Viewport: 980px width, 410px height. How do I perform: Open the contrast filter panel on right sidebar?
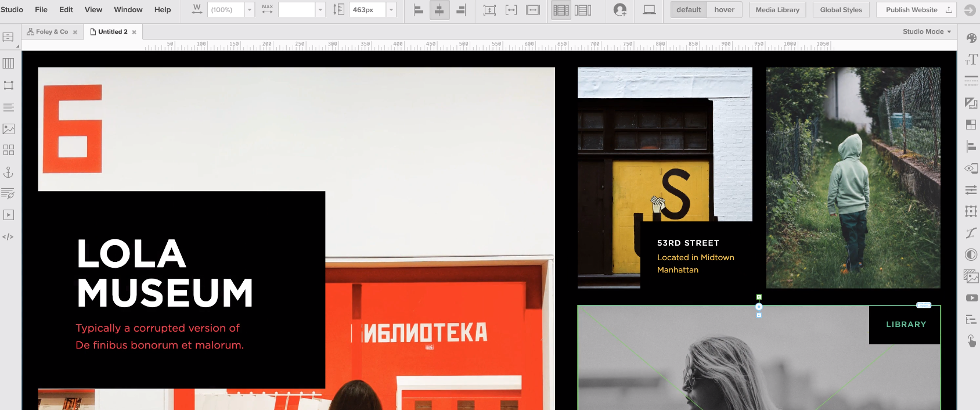pos(971,254)
